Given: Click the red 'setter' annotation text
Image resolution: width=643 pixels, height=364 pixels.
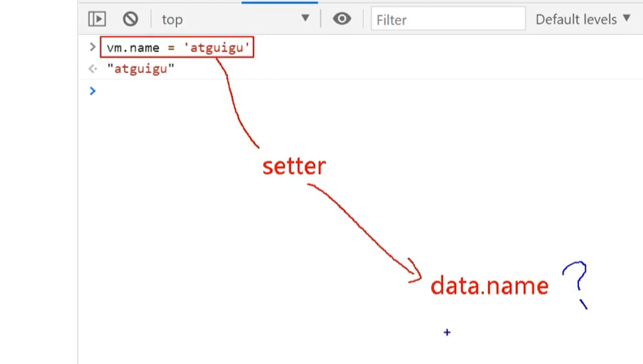Looking at the screenshot, I should point(294,166).
